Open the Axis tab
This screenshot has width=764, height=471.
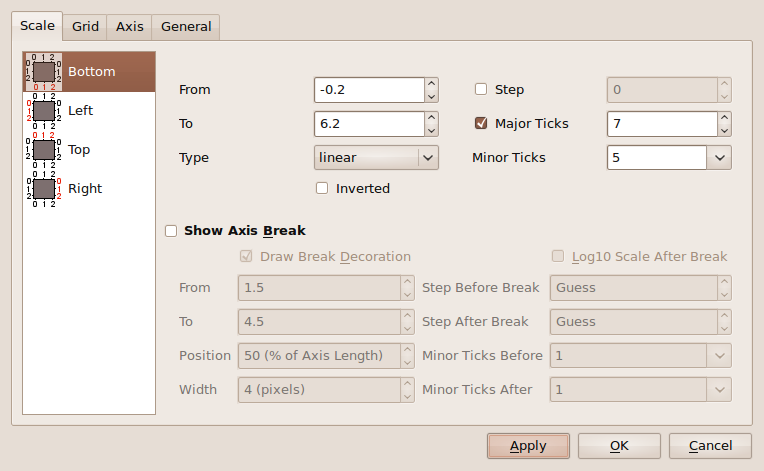click(x=130, y=27)
